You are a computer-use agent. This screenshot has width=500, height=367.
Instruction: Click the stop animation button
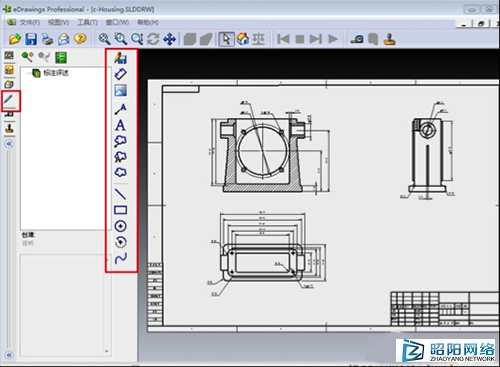coord(300,39)
